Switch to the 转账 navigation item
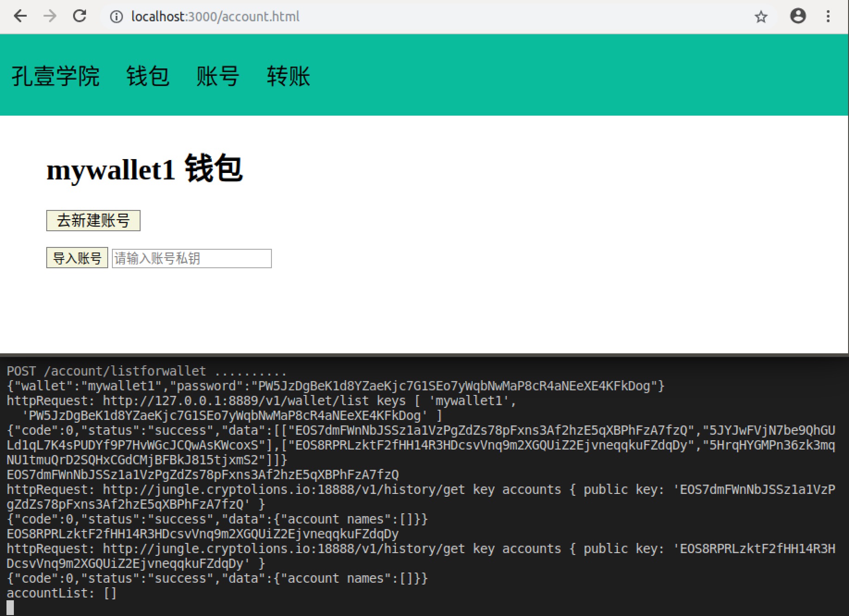The height and width of the screenshot is (616, 849). [x=288, y=76]
